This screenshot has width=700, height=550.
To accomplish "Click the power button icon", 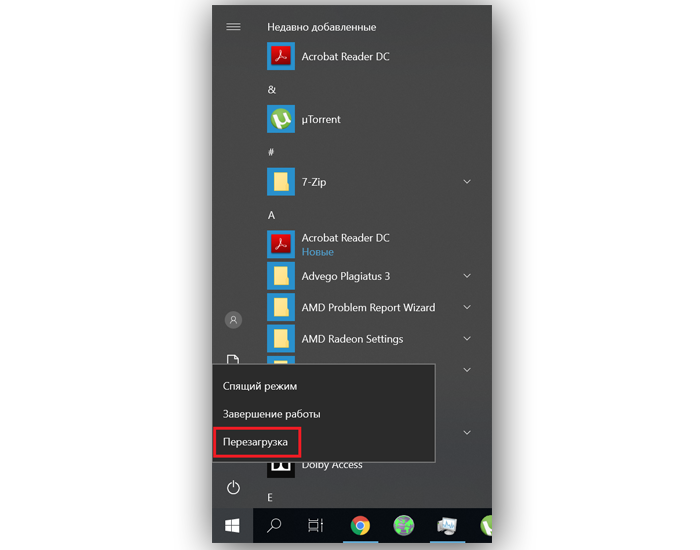I will point(233,488).
